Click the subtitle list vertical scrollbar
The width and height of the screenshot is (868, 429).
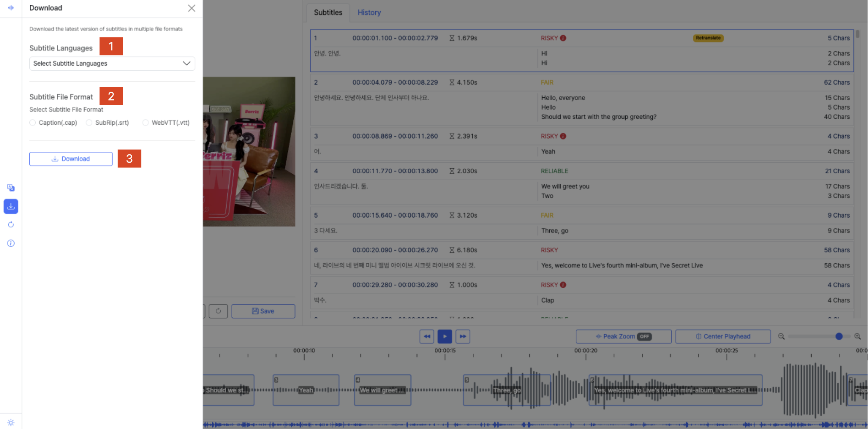pos(857,34)
